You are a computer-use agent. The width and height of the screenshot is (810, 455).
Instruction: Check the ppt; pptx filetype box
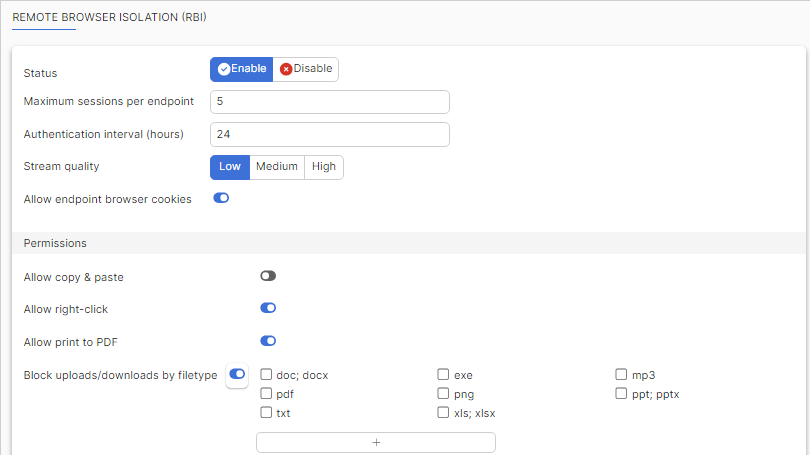point(621,394)
